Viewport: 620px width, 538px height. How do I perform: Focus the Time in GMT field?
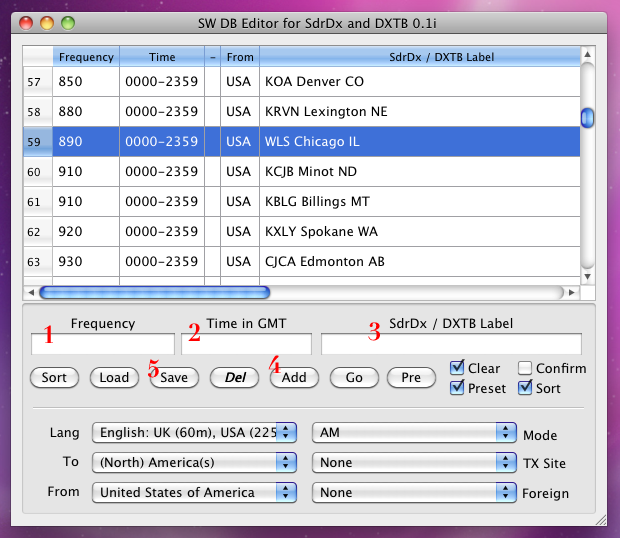246,344
